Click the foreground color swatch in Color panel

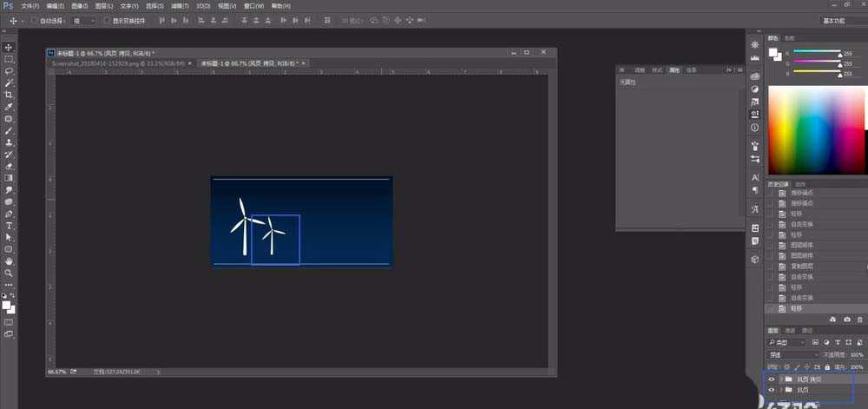tap(772, 52)
